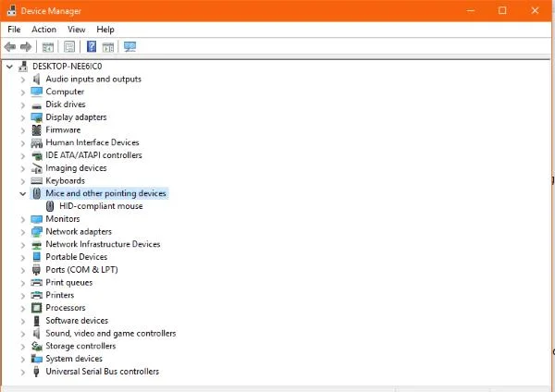The height and width of the screenshot is (392, 555).
Task: Click the Storage controllers icon
Action: (x=36, y=346)
